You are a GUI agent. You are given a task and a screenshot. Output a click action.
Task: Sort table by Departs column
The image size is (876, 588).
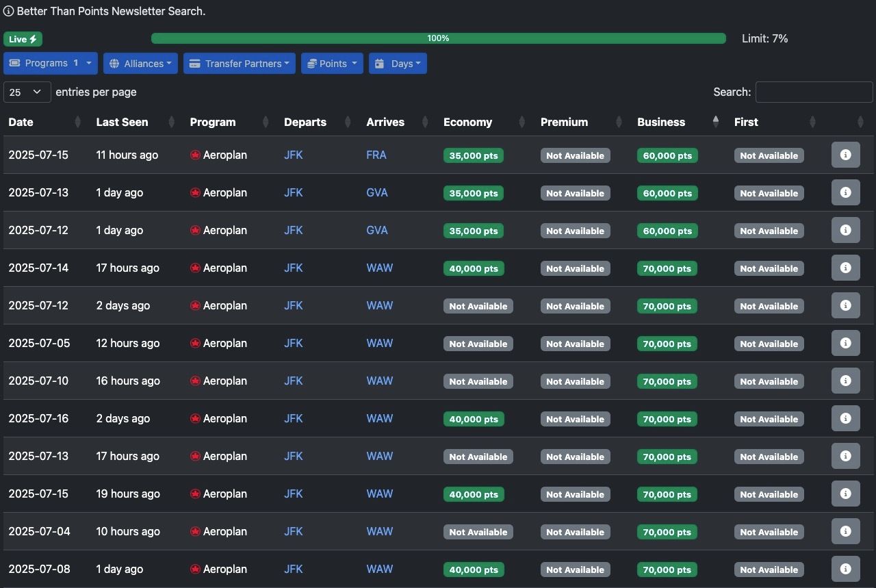(317, 122)
